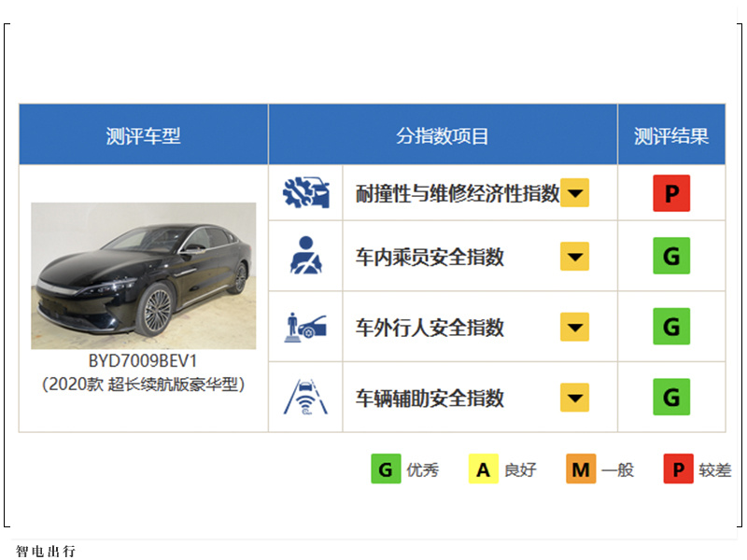Click the occupant safety seatbelt person icon
This screenshot has width=747, height=560.
point(306,255)
